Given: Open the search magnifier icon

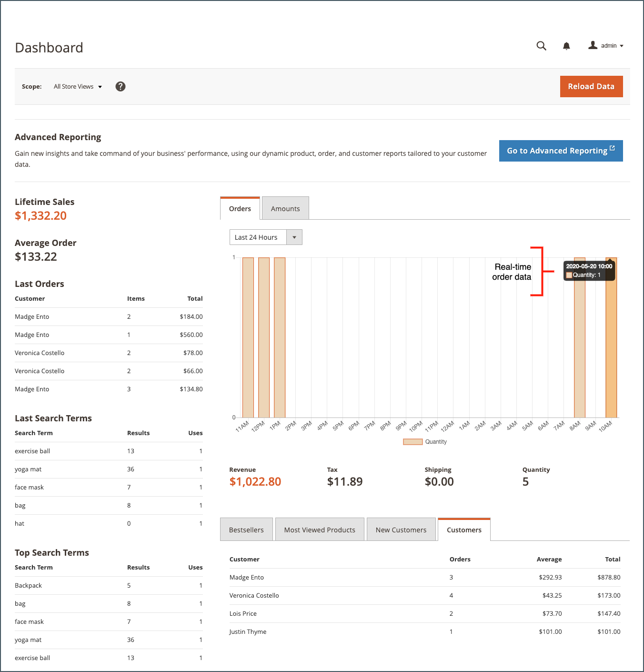Looking at the screenshot, I should click(541, 46).
